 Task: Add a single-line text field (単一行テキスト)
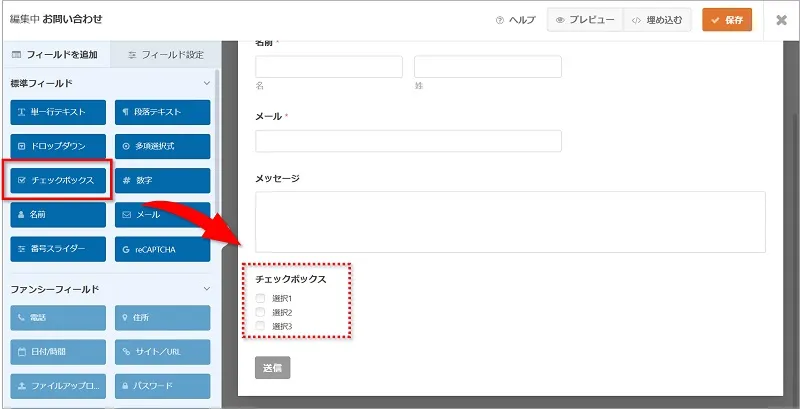58,112
